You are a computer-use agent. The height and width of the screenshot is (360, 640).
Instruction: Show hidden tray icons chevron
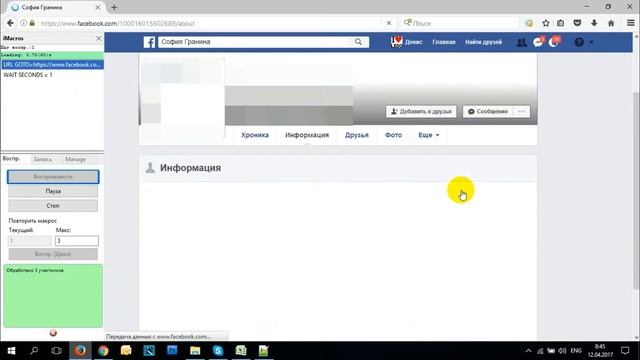(x=528, y=351)
